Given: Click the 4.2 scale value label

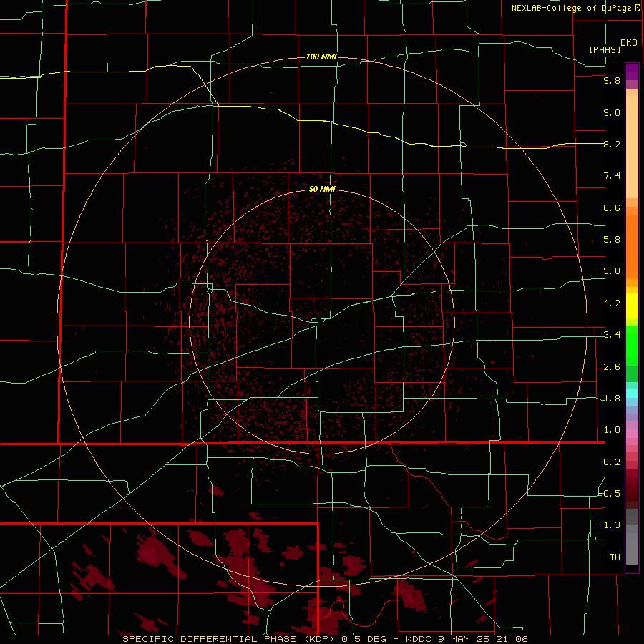Looking at the screenshot, I should pos(612,303).
